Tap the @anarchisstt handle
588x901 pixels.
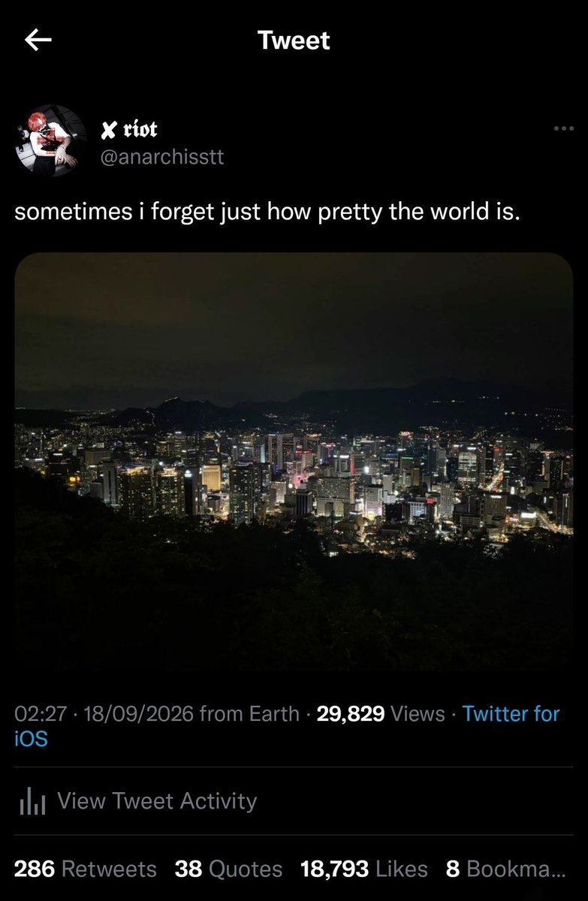161,158
